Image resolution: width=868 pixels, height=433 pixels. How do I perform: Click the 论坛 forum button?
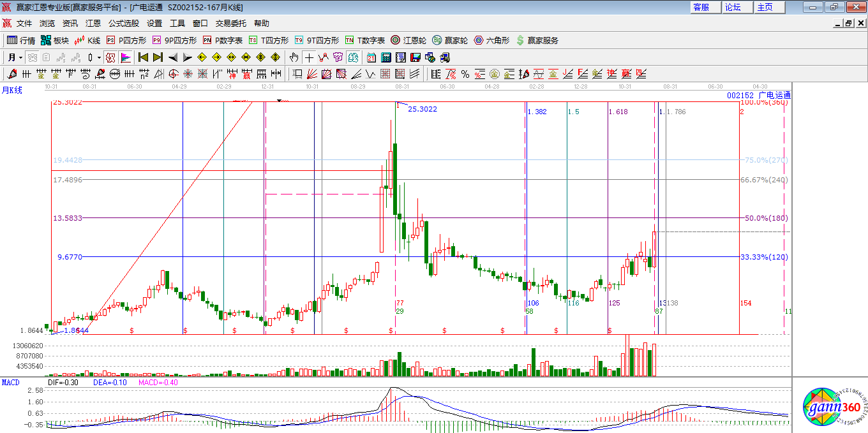(733, 7)
